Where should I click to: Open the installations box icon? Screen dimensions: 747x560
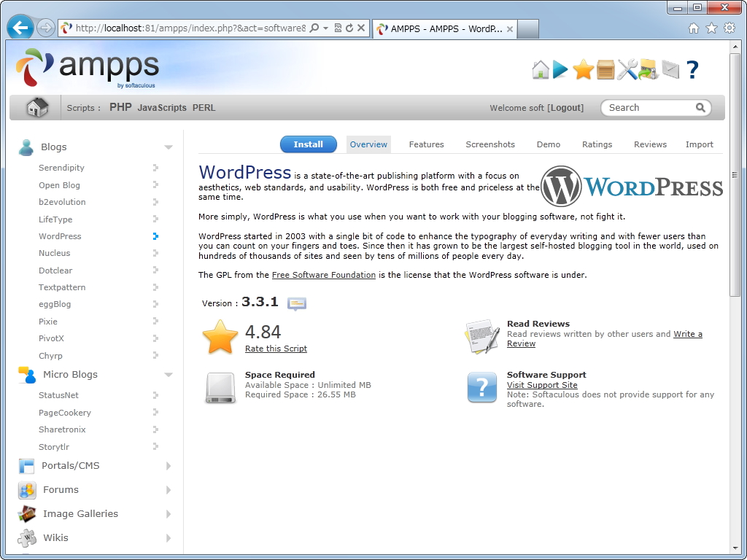point(605,70)
